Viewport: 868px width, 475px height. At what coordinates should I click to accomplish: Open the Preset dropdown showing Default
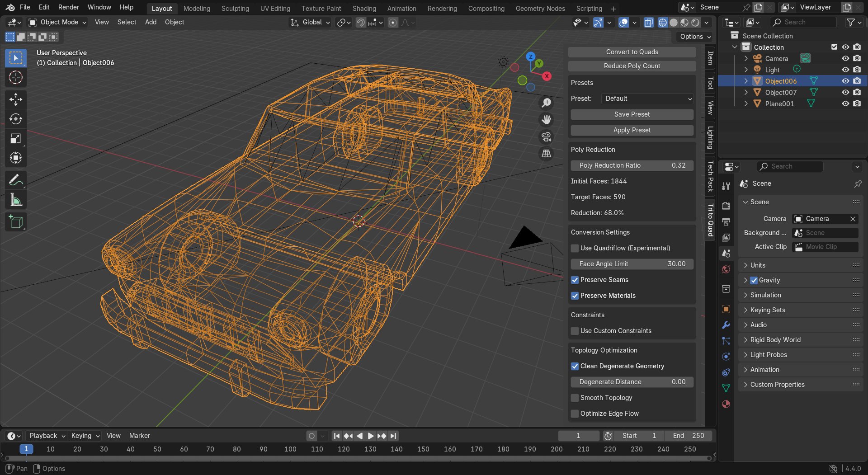coord(647,99)
